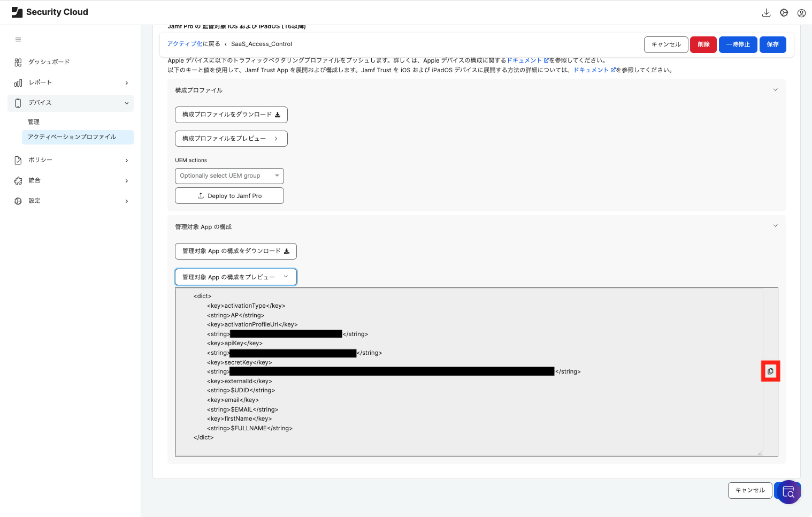Click the <string>$UDID</string> line
Image resolution: width=812 pixels, height=517 pixels.
point(241,390)
